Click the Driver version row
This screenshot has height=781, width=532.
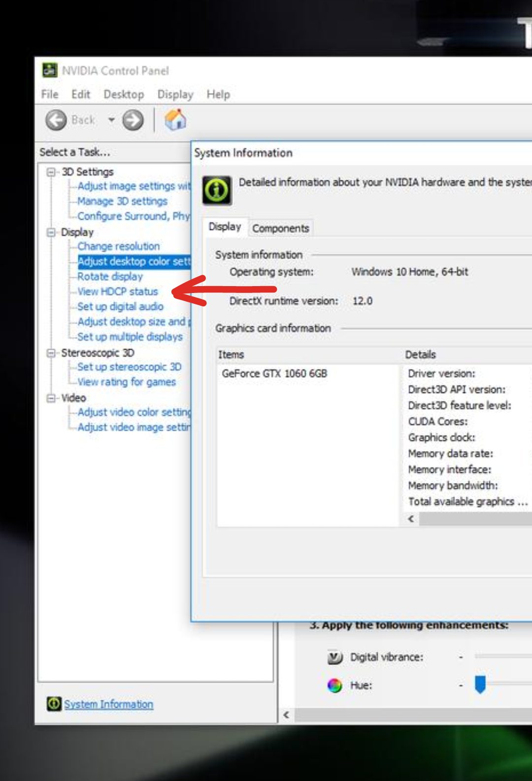point(441,374)
